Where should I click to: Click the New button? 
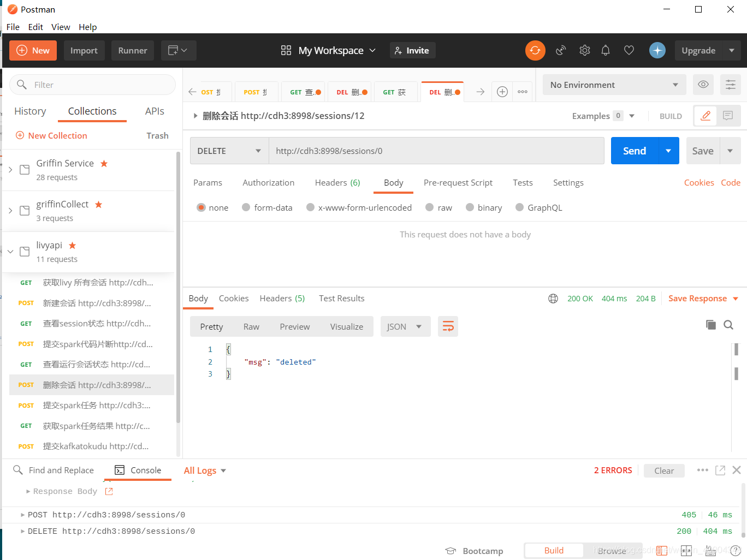point(33,50)
